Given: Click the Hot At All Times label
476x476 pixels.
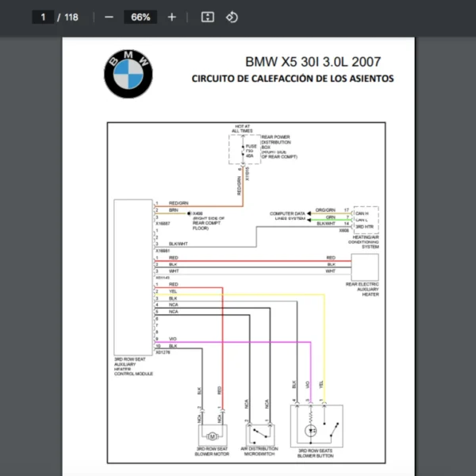Looking at the screenshot, I should [242, 128].
